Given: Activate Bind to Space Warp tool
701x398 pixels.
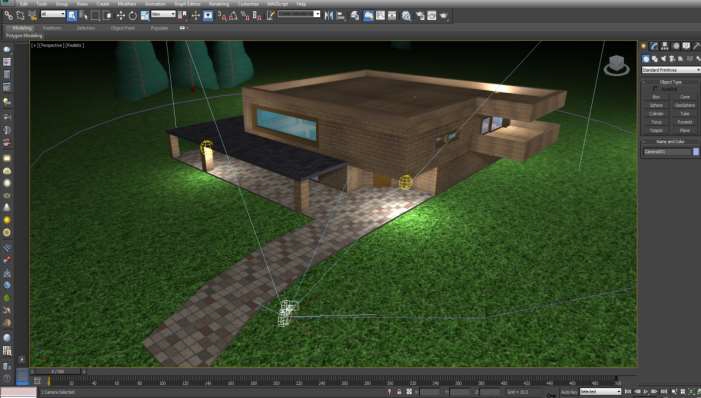Looking at the screenshot, I should pyautogui.click(x=32, y=16).
